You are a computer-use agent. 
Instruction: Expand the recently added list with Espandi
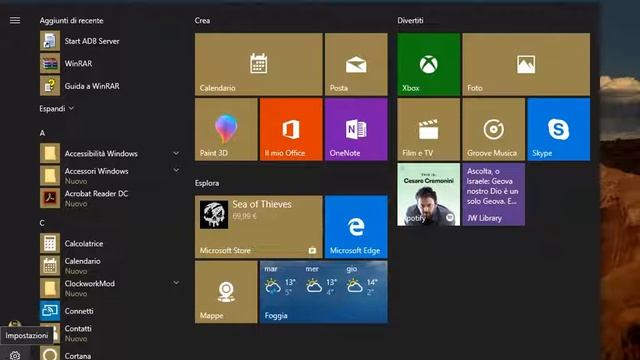coord(56,109)
